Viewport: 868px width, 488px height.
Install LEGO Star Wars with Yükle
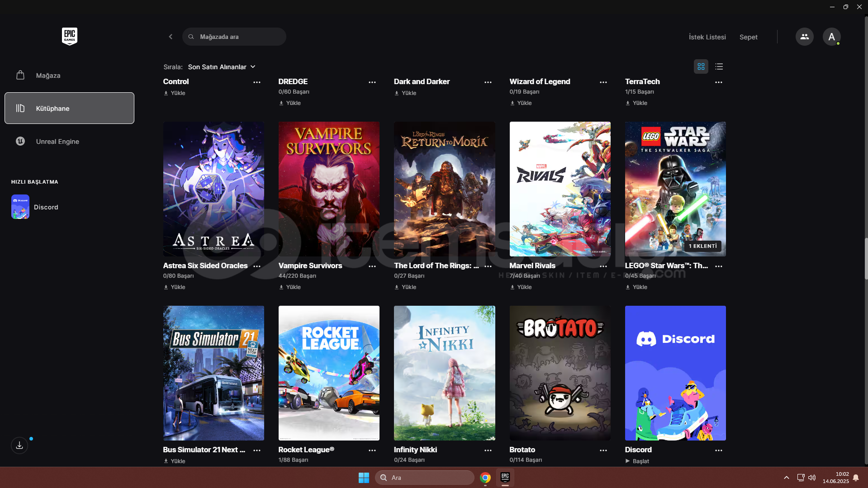coord(636,287)
